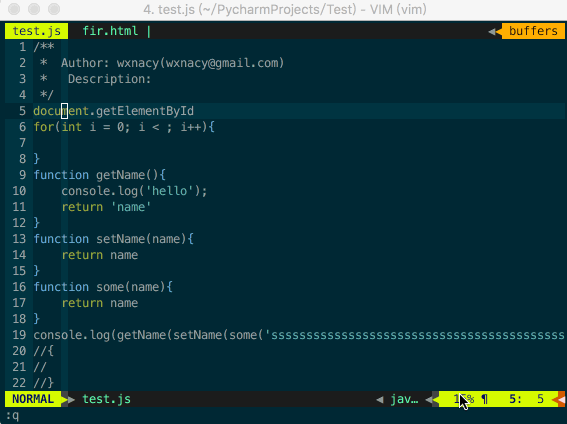The height and width of the screenshot is (424, 567).
Task: Click closing brace on line 15
Action: (37, 271)
